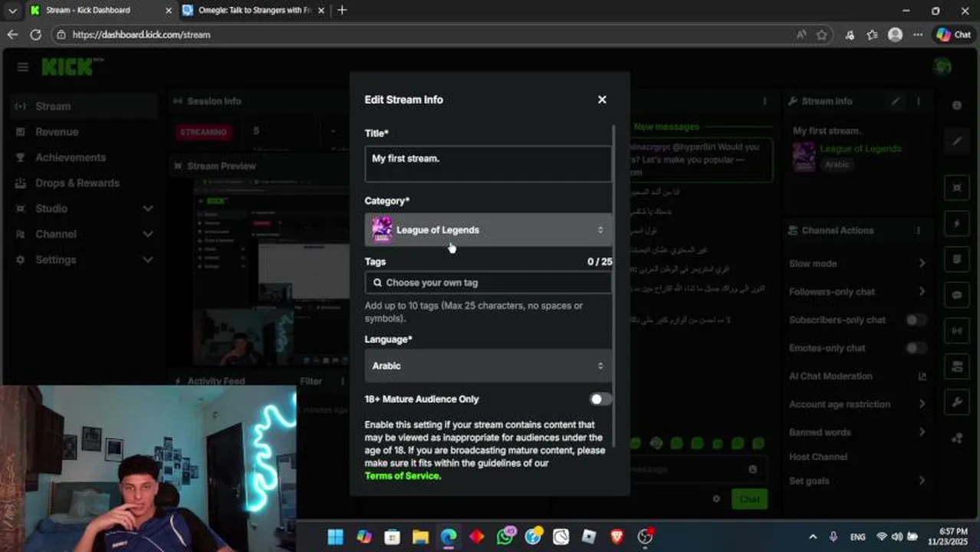This screenshot has height=552, width=980.
Task: Open Account age restriction options
Action: pos(857,404)
